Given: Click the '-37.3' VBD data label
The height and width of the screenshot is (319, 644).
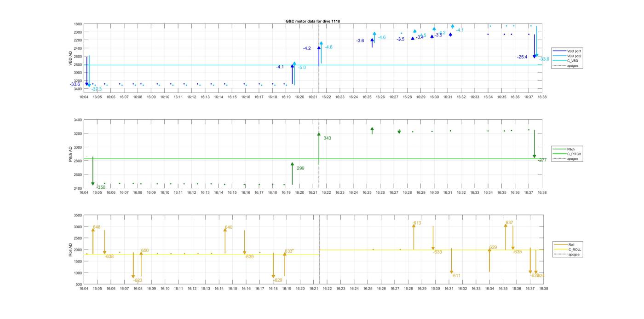Looking at the screenshot, I should [x=97, y=89].
